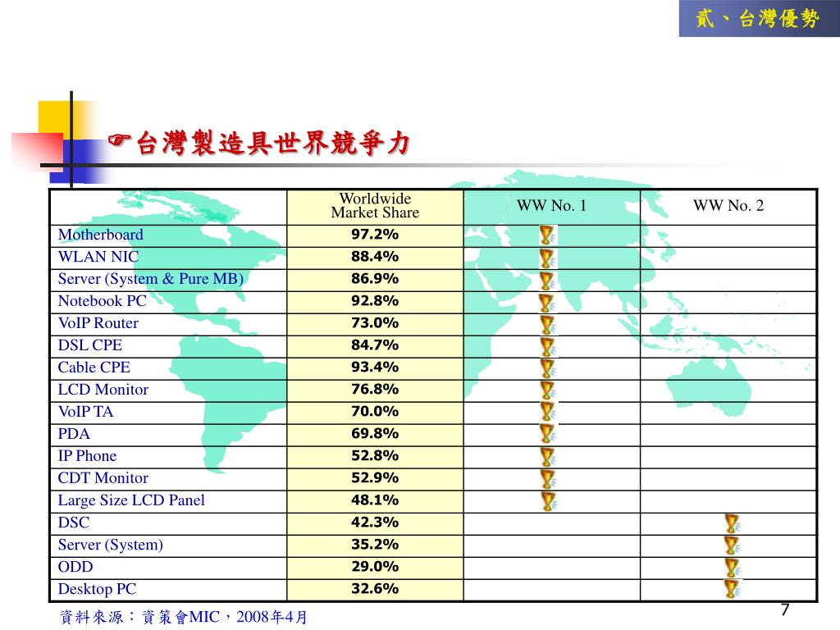The width and height of the screenshot is (840, 630).
Task: Select the Cable CPE row label
Action: (x=94, y=367)
